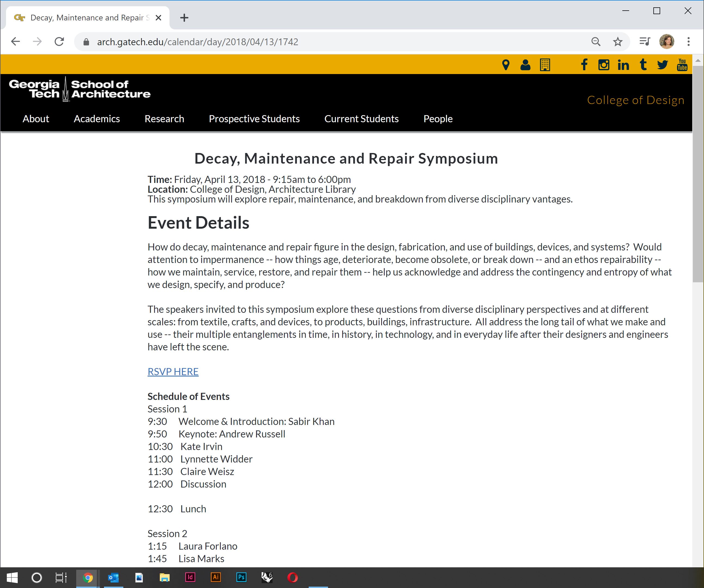Open the YouTube channel icon
The image size is (704, 588).
coord(682,65)
